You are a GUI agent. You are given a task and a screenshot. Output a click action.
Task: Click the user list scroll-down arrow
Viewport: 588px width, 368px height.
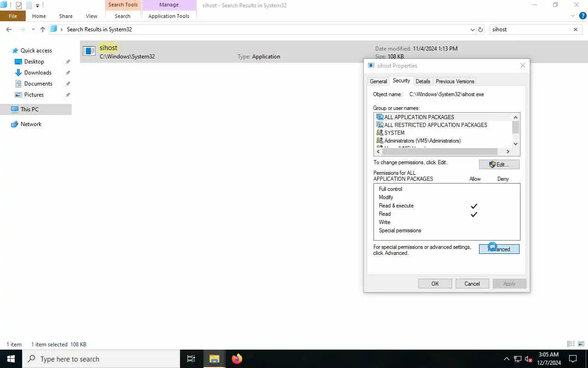point(516,144)
